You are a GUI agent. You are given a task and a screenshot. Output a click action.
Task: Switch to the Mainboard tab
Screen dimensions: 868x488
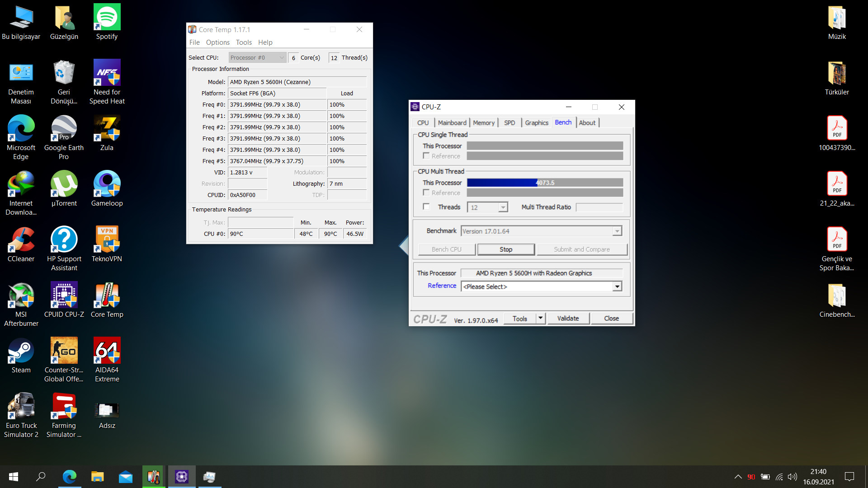point(452,123)
